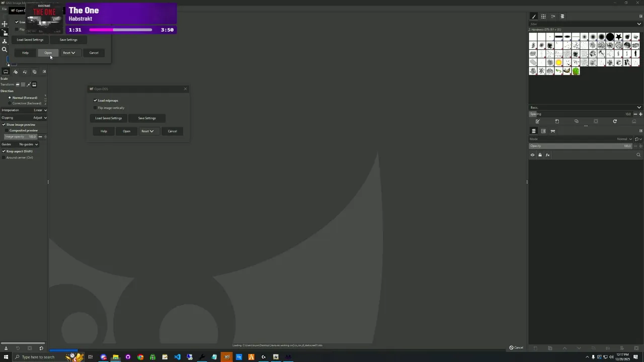Open the Document History tab
Viewport: 644px width, 362px height.
point(562,17)
